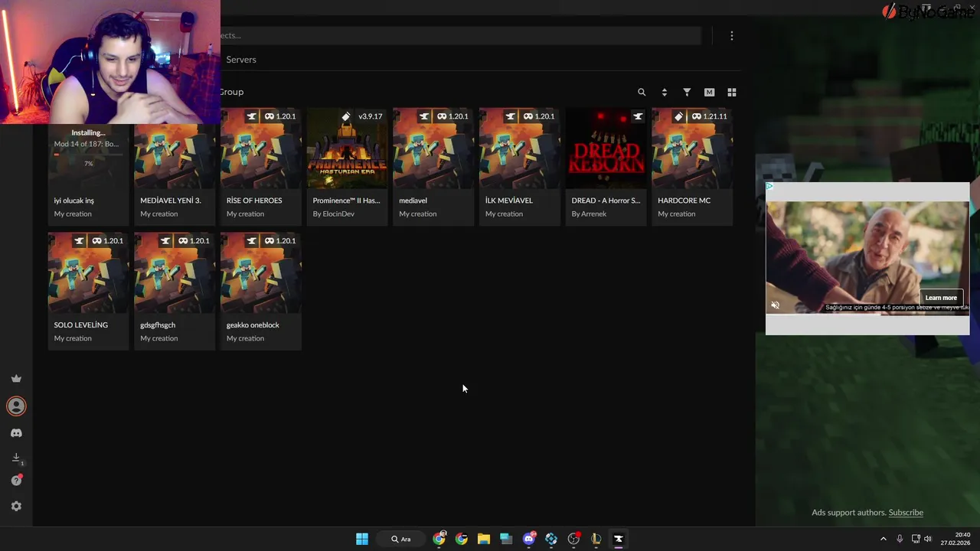Unmute the advertisement video
The width and height of the screenshot is (980, 551).
(775, 305)
